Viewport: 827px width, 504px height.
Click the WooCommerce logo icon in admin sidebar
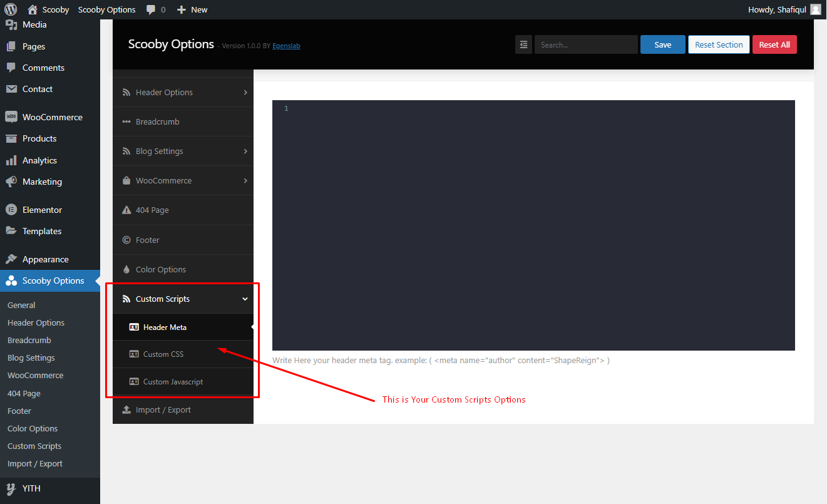pyautogui.click(x=11, y=117)
